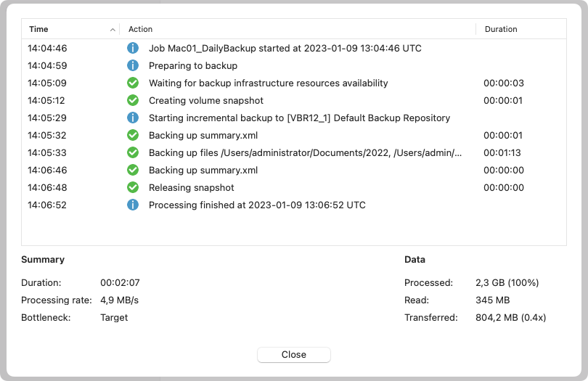
Task: Click the info icon next to Preparing to backup
Action: (x=132, y=66)
